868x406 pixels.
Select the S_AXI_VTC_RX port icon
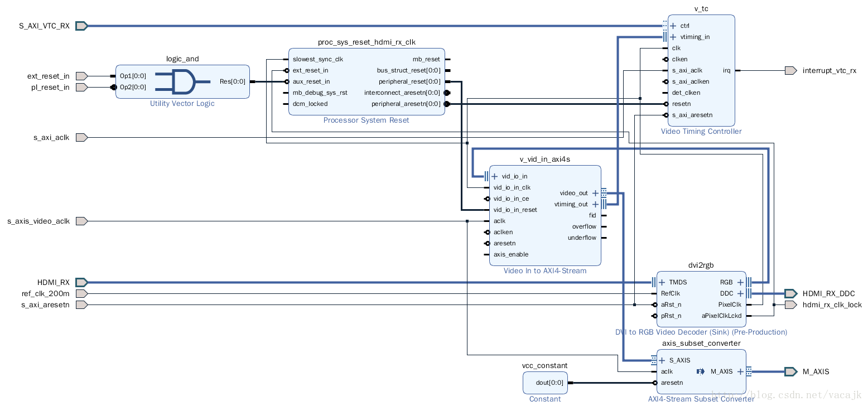[81, 26]
